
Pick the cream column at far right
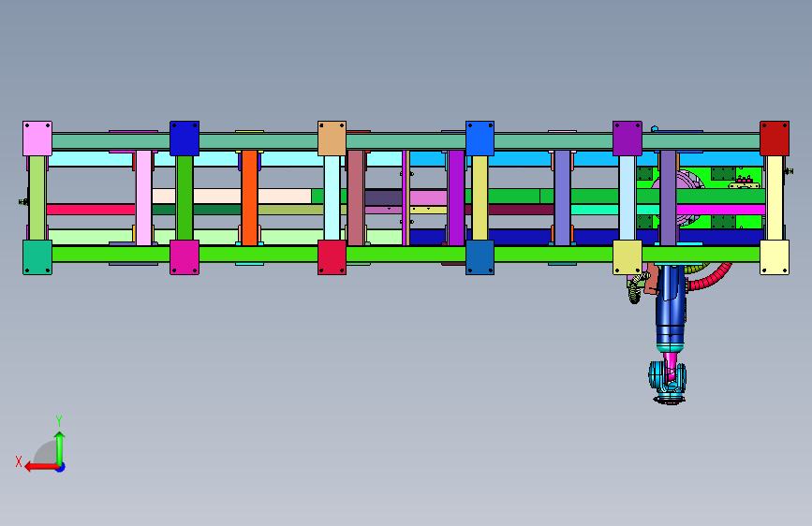click(x=775, y=197)
